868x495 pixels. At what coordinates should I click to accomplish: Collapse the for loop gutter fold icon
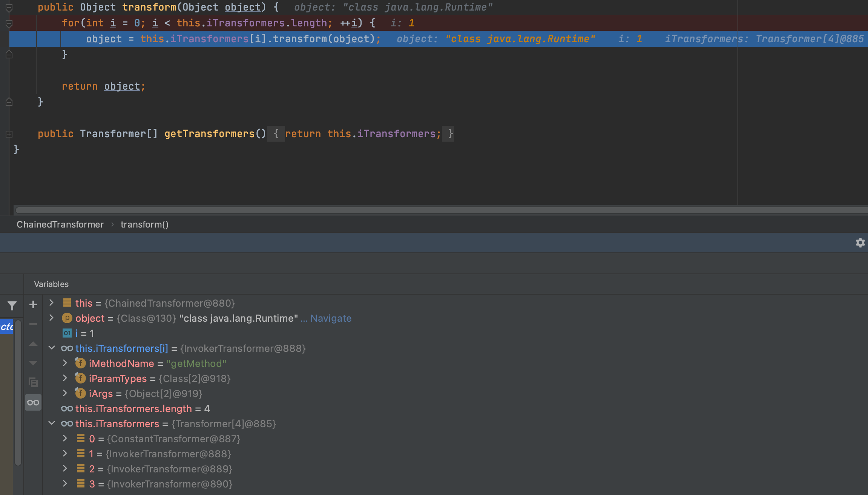(9, 23)
